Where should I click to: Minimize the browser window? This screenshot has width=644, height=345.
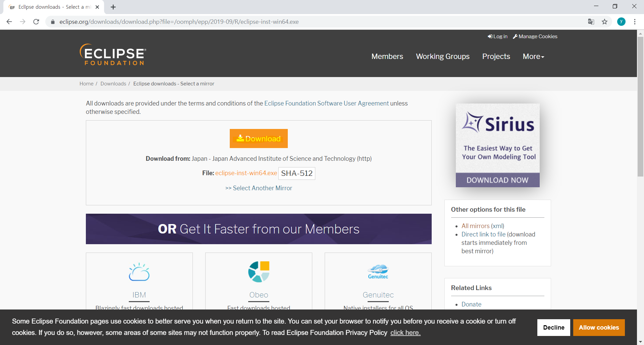[596, 6]
